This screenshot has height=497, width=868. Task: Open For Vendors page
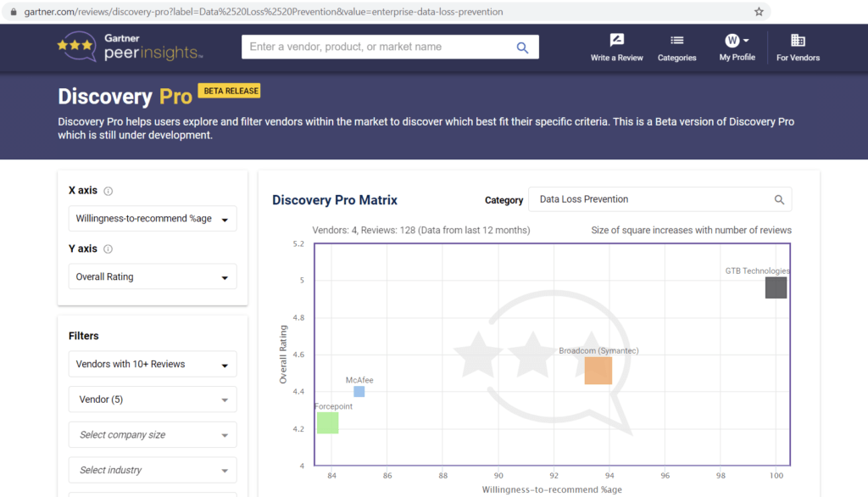coord(798,47)
